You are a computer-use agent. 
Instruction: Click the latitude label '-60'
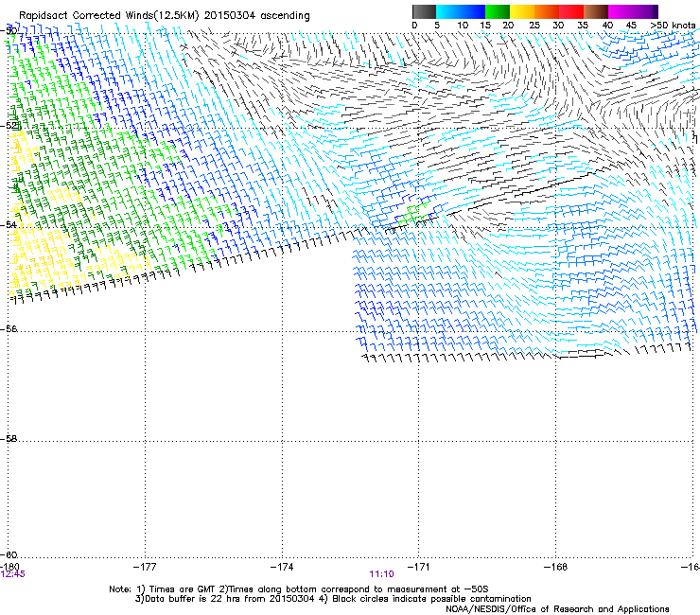click(x=9, y=554)
